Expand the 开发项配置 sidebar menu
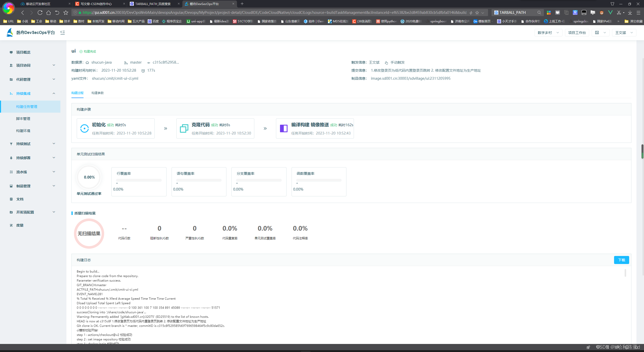This screenshot has height=352, width=644. pyautogui.click(x=54, y=212)
